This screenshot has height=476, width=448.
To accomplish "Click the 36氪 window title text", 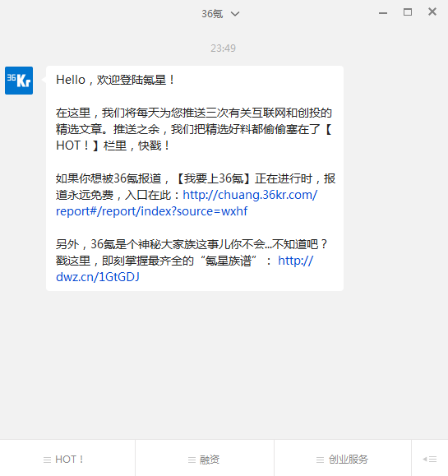I will pyautogui.click(x=212, y=14).
